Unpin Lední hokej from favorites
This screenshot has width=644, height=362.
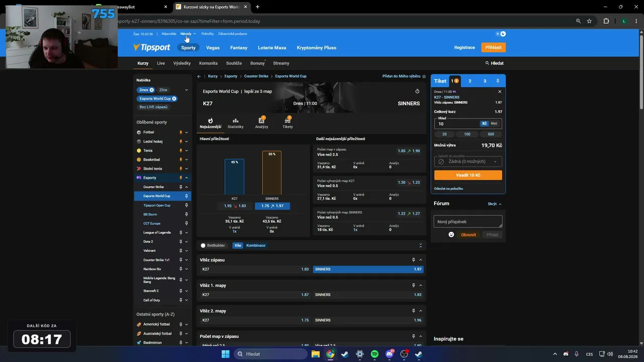[x=181, y=141]
